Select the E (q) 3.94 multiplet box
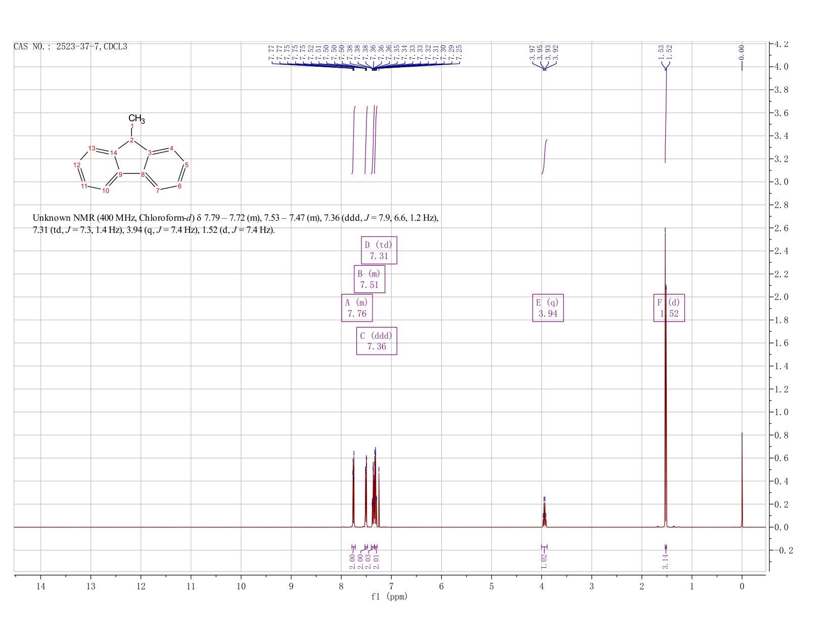 [x=548, y=308]
